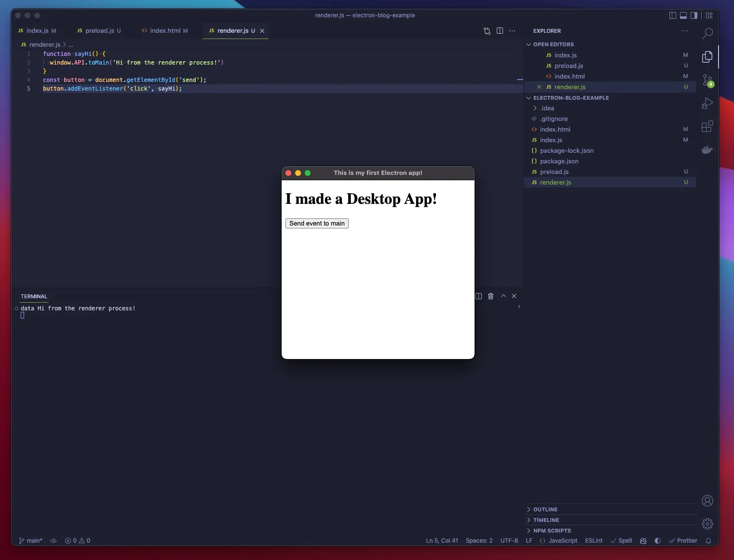Toggle the Spell checker in status bar
This screenshot has width=734, height=560.
[x=621, y=541]
